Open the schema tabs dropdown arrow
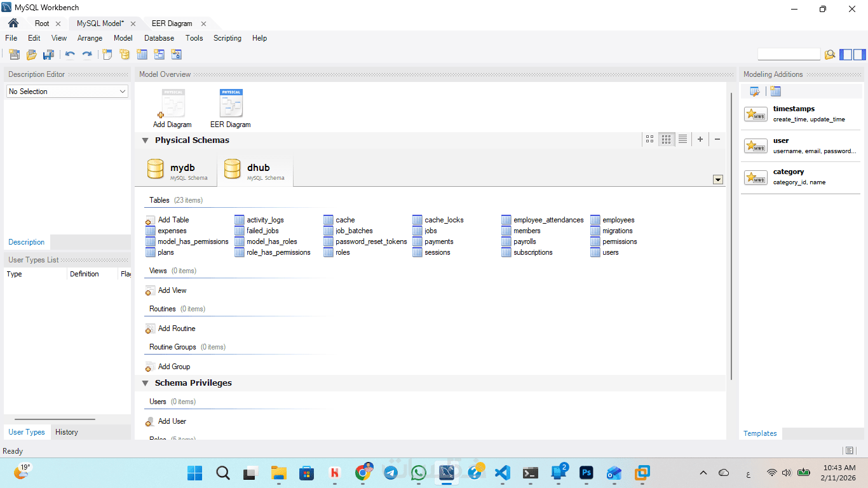Screen dimensions: 868x488 (x=718, y=180)
